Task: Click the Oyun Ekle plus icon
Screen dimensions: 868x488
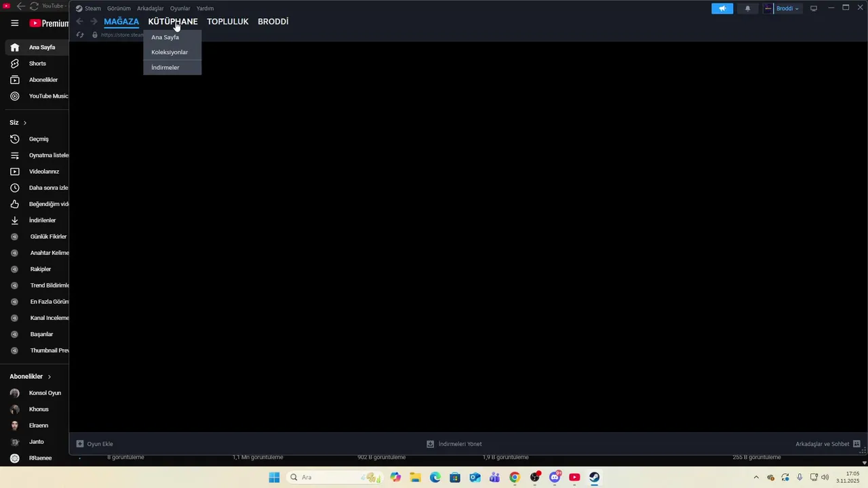Action: 80,444
